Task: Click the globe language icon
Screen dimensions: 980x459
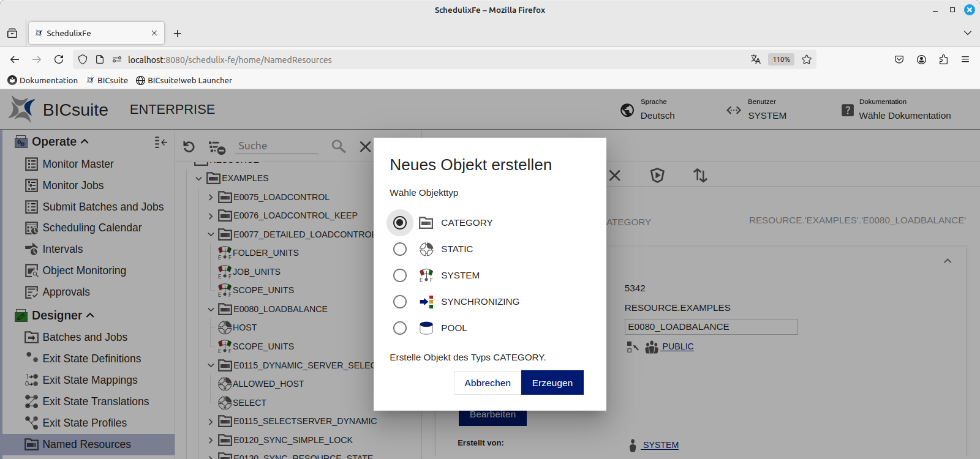Action: point(627,110)
